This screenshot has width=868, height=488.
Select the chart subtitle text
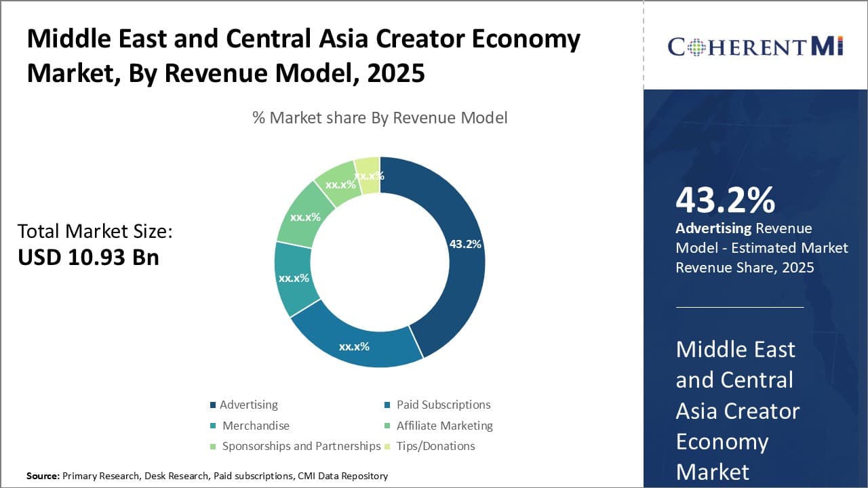[x=380, y=117]
